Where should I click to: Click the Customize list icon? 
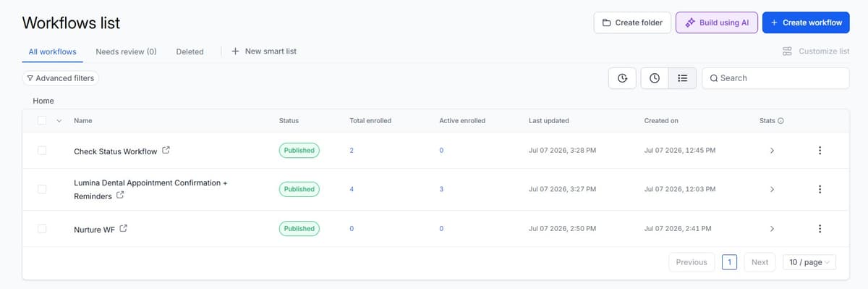(x=787, y=51)
